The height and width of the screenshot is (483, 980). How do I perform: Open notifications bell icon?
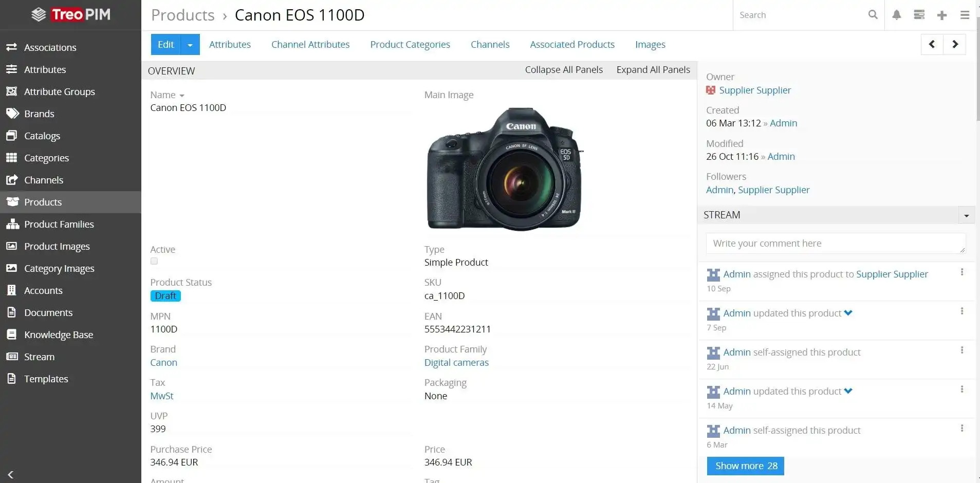(x=897, y=15)
